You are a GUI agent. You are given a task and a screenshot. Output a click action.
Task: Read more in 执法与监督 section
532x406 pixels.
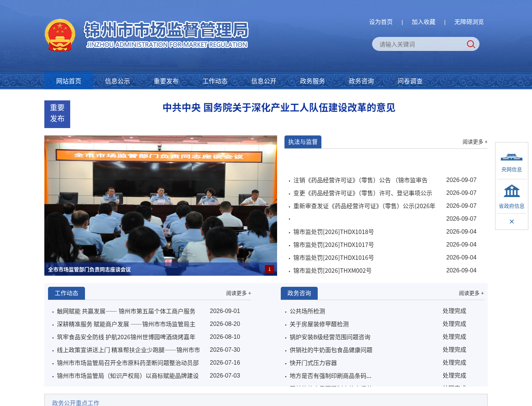(475, 142)
